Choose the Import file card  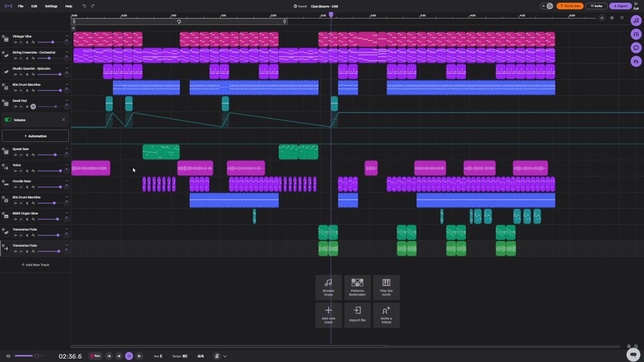(x=357, y=315)
